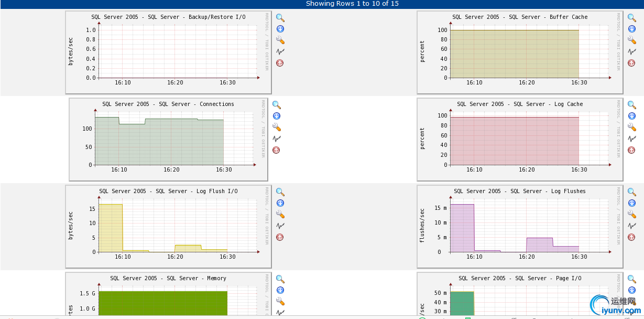Zoom the Memory graph
The image size is (644, 319).
pyautogui.click(x=280, y=279)
